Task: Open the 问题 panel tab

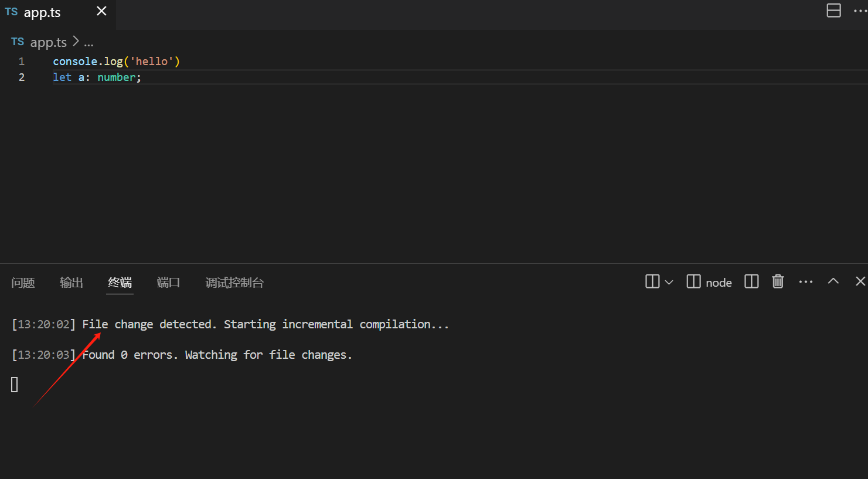Action: (23, 283)
